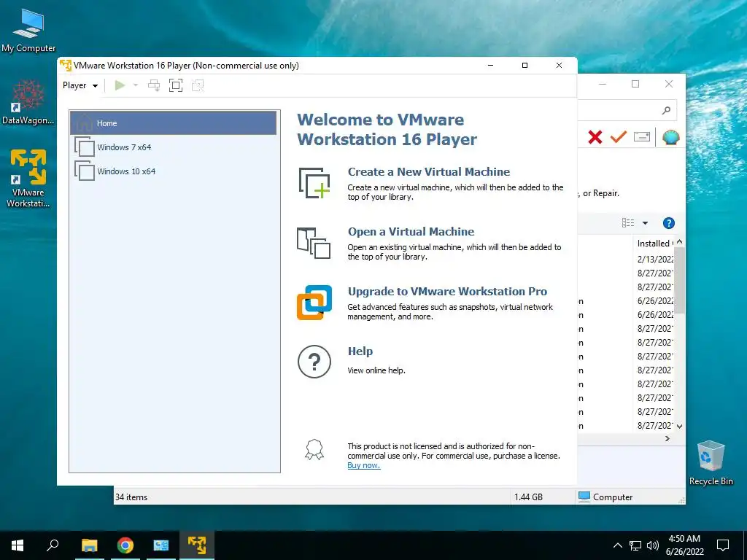Click 1.44 GB in the status bar
747x560 pixels.
[528, 497]
